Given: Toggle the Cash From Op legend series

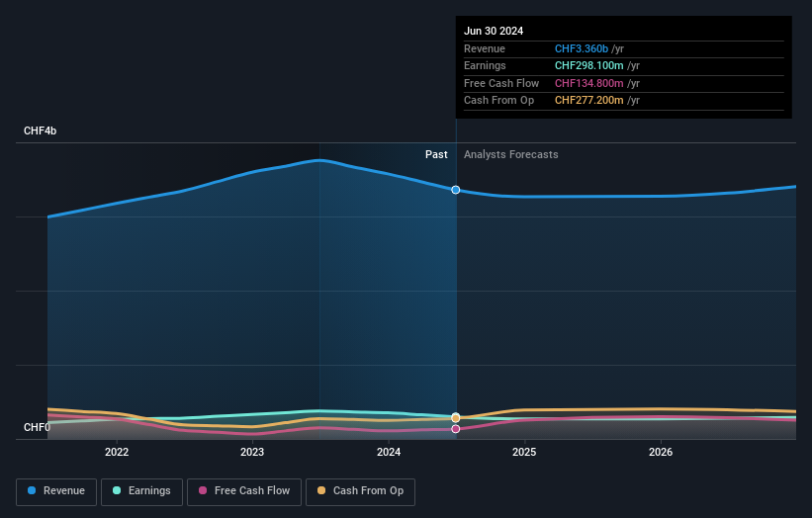Looking at the screenshot, I should (360, 491).
